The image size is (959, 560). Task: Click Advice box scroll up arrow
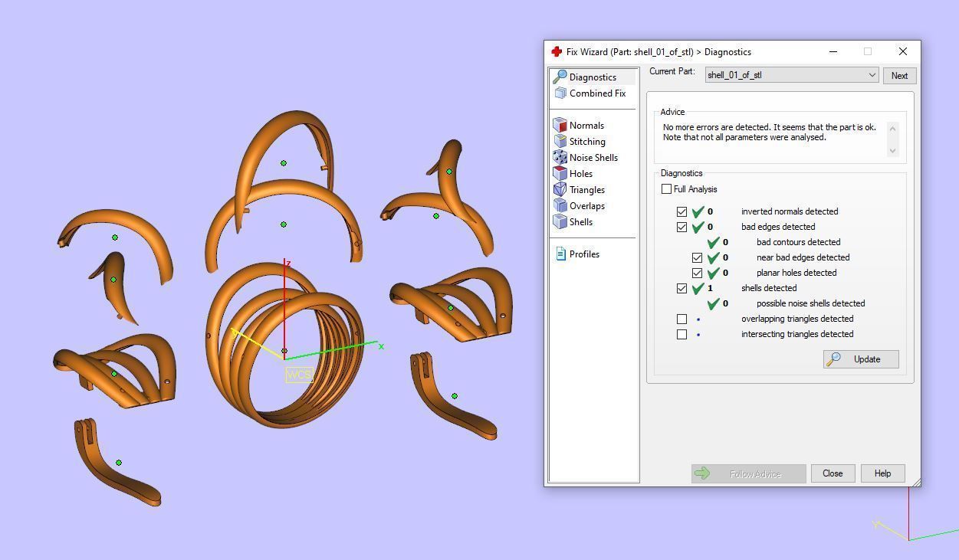point(892,128)
